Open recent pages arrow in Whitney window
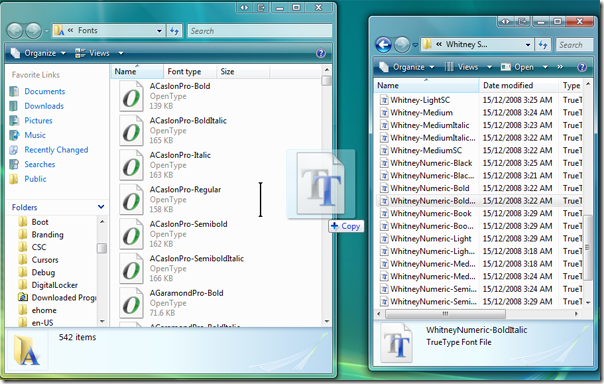Image resolution: width=604 pixels, height=384 pixels. pos(415,45)
